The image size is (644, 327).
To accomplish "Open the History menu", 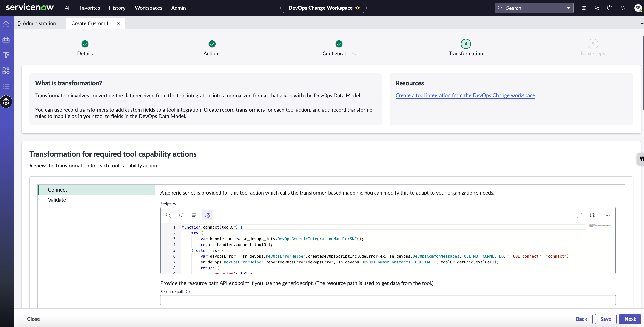I will 117,8.
